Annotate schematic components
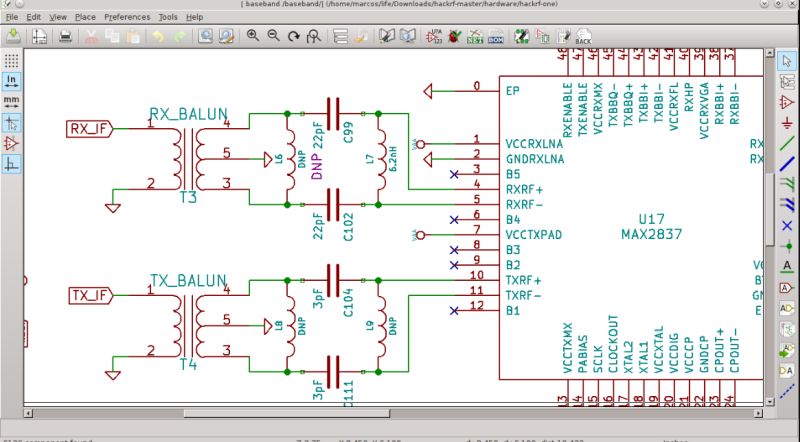This screenshot has width=800, height=442. click(434, 36)
